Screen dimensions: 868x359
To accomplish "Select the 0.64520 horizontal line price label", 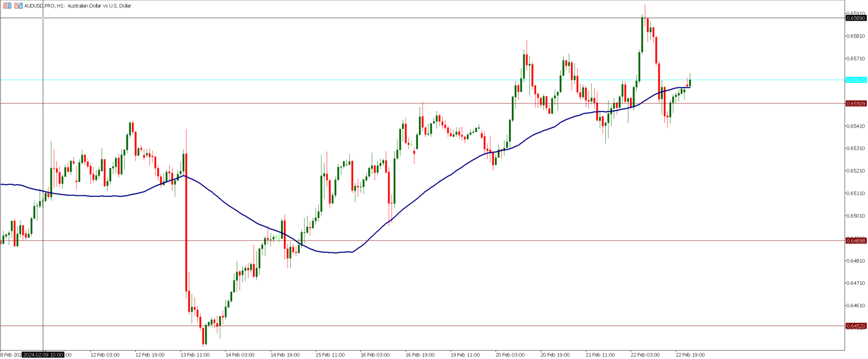I will (856, 326).
